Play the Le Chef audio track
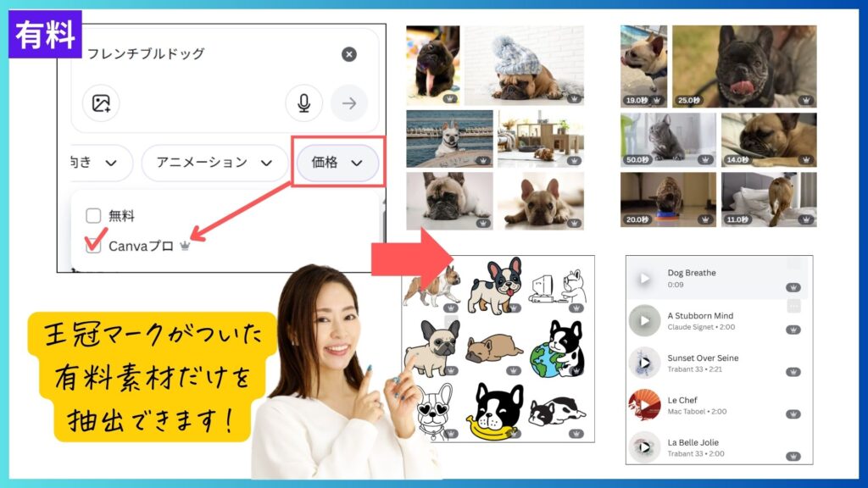 (x=645, y=405)
